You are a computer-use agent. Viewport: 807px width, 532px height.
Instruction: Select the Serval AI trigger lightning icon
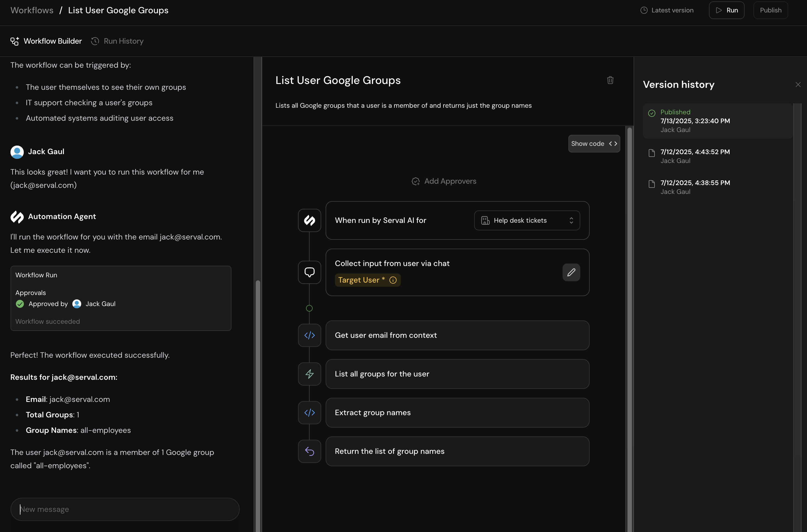pyautogui.click(x=309, y=220)
